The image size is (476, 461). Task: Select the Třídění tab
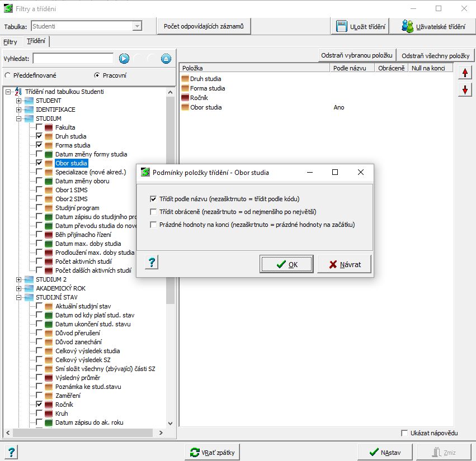tap(36, 41)
